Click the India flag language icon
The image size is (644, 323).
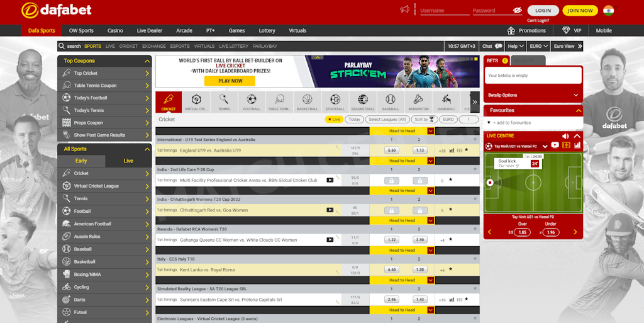click(x=608, y=10)
